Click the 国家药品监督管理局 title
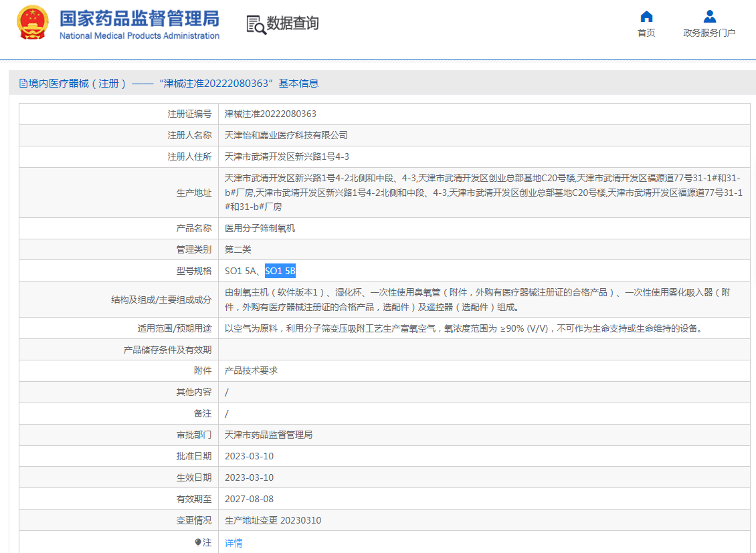This screenshot has width=756, height=553. [x=139, y=19]
